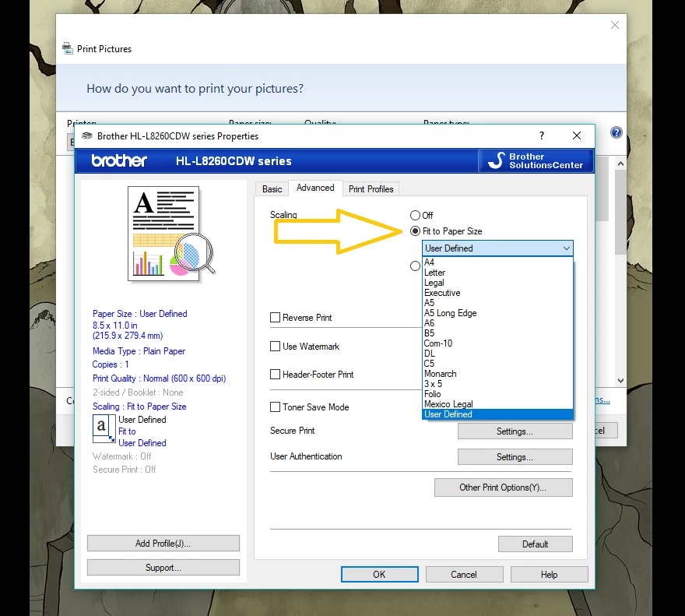Viewport: 685px width, 616px height.
Task: Click the Copies : 1 summary text
Action: coord(111,364)
